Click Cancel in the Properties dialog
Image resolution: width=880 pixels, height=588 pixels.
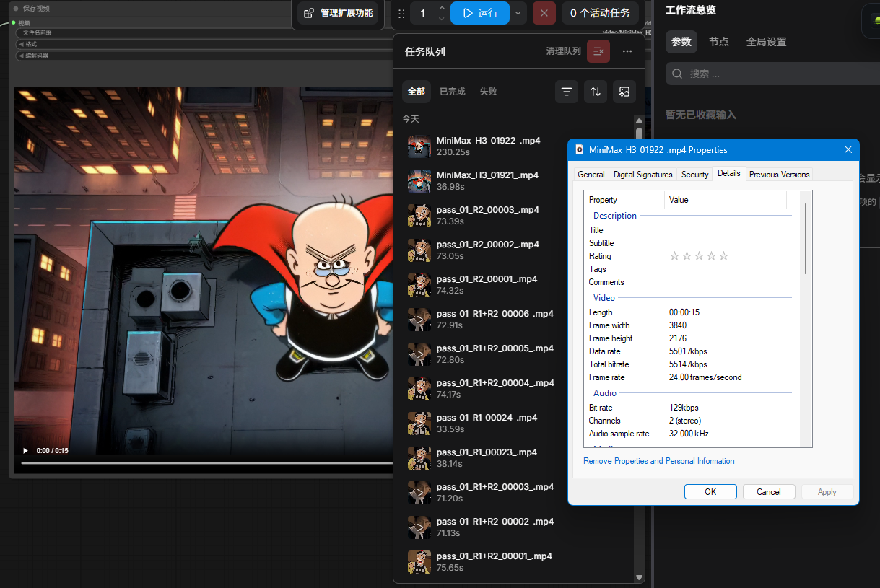click(x=769, y=492)
